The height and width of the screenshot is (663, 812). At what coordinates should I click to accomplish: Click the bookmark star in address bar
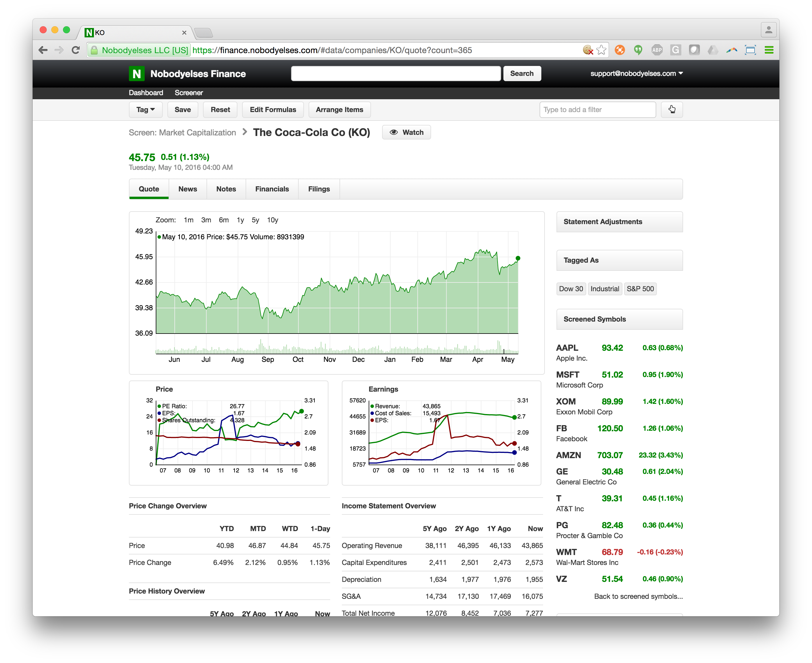pos(601,50)
